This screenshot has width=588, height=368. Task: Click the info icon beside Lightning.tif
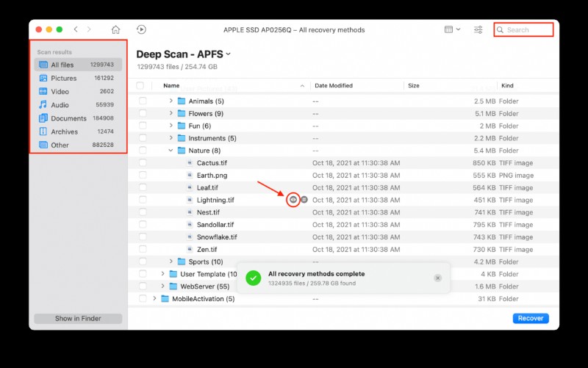[x=304, y=200]
